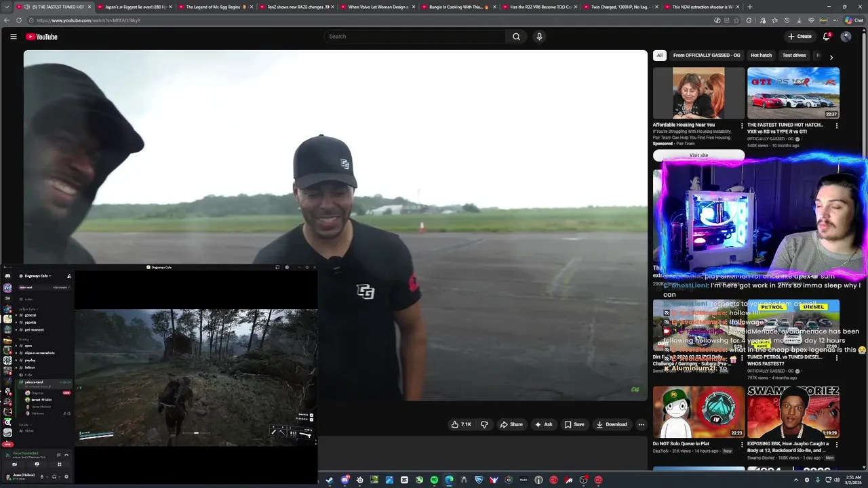Screen dimensions: 868x488
Task: Open Do NOT Solo Queue in Plat thumbnail
Action: point(698,412)
